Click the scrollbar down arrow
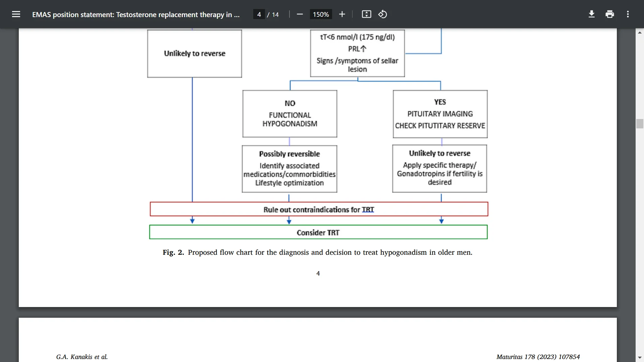 (640, 358)
